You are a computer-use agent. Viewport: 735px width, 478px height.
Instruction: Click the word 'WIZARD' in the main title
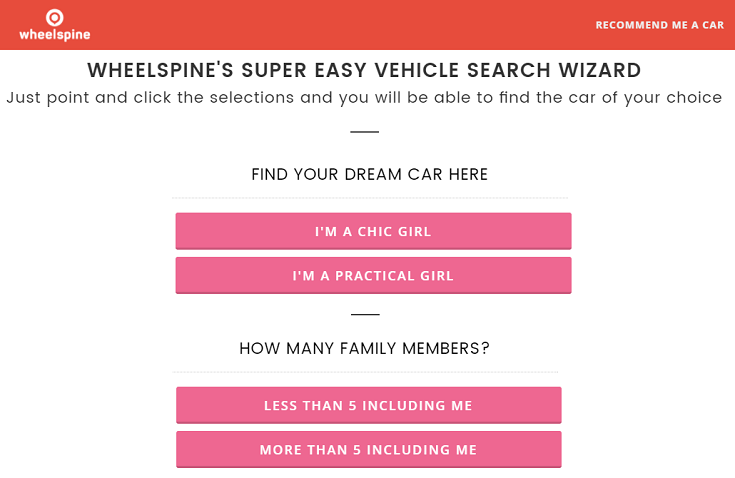(x=596, y=71)
